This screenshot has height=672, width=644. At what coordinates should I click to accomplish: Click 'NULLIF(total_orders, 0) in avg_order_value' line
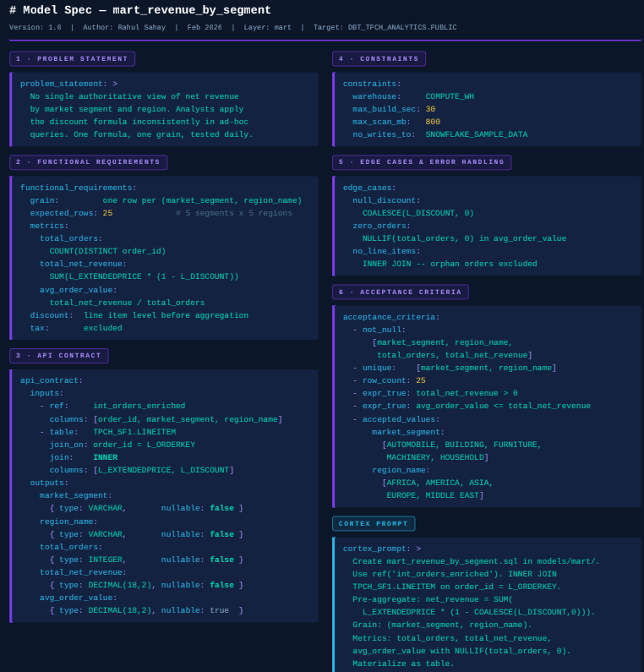[465, 238]
